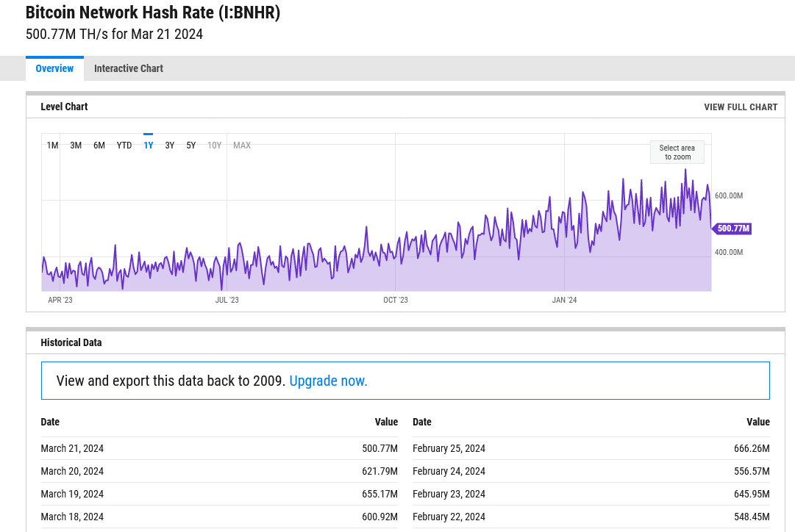Open the Interactive Chart tab

[129, 68]
